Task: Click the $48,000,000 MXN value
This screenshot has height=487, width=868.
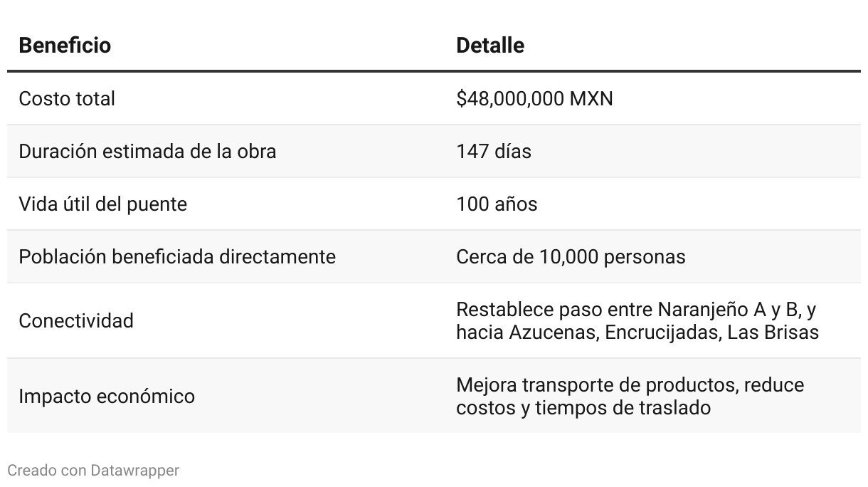Action: (534, 98)
